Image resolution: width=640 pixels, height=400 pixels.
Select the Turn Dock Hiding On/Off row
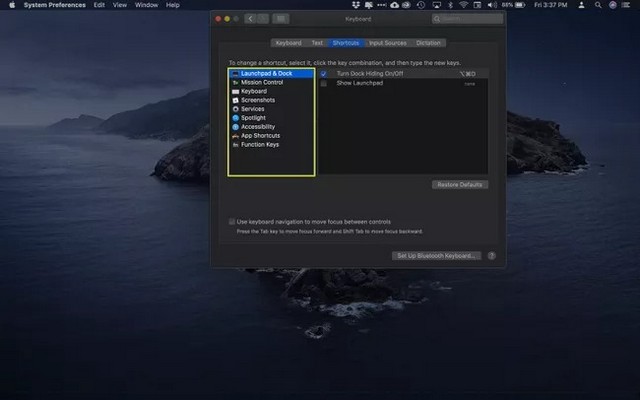pyautogui.click(x=403, y=74)
